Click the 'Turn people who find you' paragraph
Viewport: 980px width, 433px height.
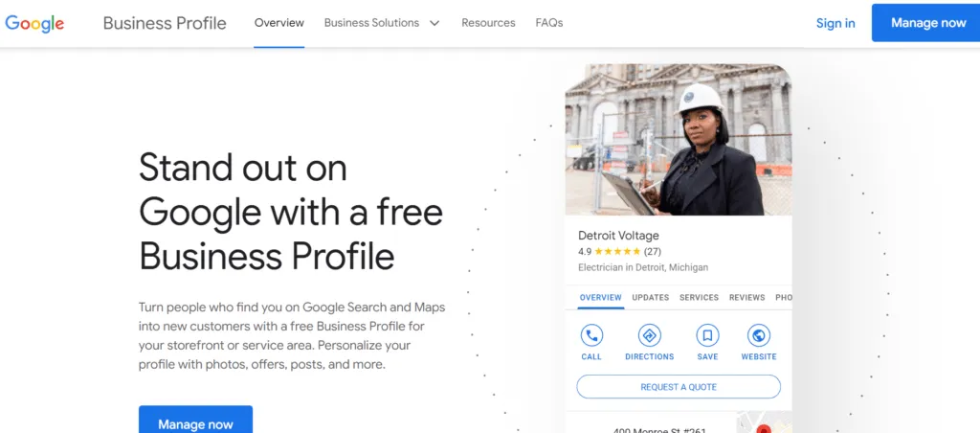292,335
